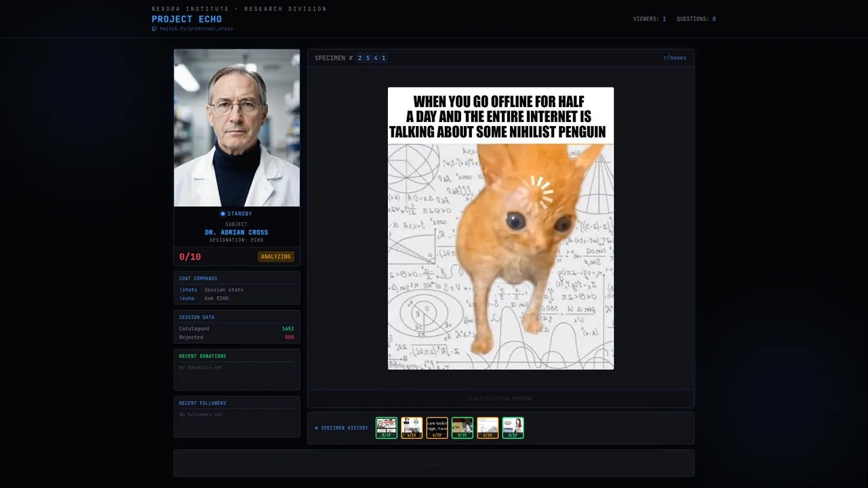
Task: Open the fourth specimen history thumbnail
Action: 462,428
